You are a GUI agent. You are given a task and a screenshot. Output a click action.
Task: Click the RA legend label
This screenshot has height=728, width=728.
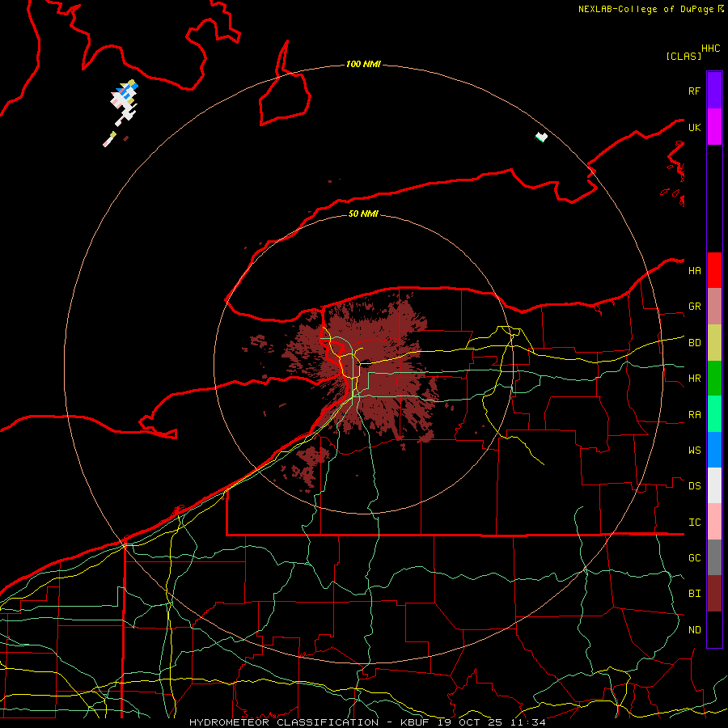(695, 415)
